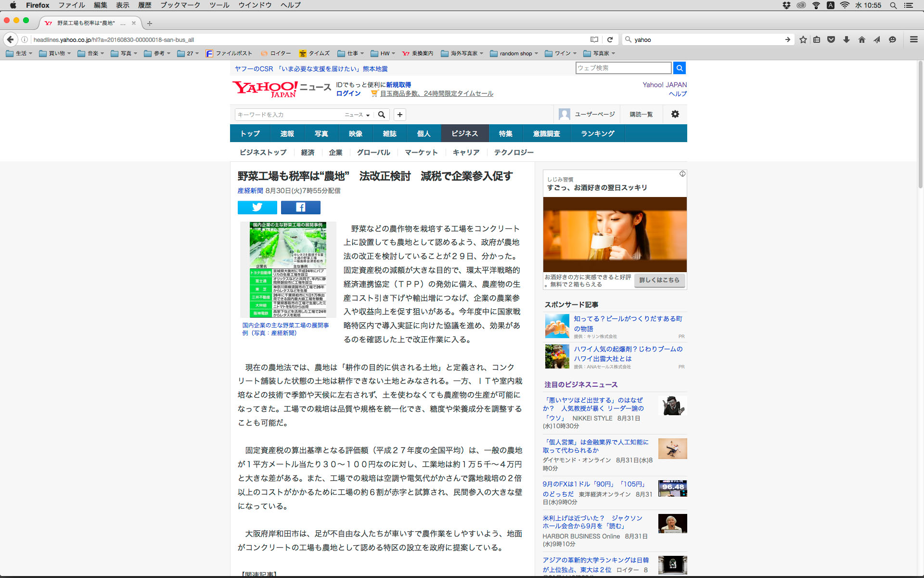The width and height of the screenshot is (924, 578).
Task: Click the vegetable factory article thumbnail
Action: click(x=288, y=269)
